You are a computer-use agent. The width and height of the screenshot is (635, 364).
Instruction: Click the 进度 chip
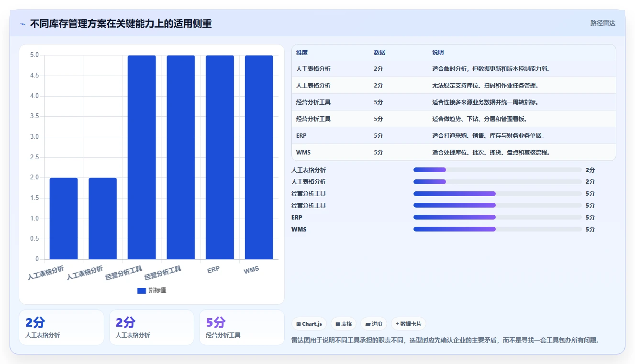[374, 324]
